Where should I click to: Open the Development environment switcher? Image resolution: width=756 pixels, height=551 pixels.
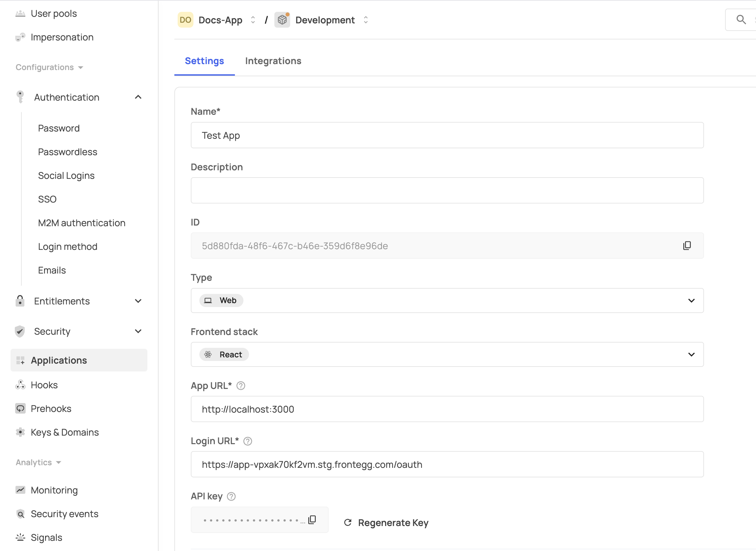pos(325,20)
